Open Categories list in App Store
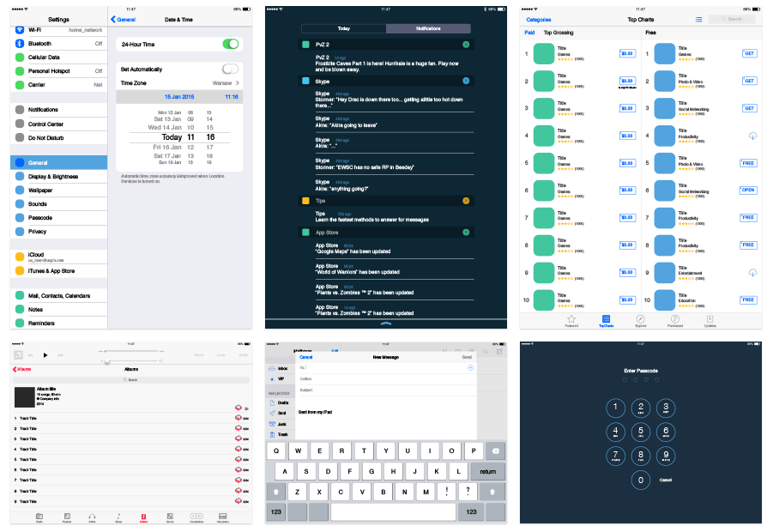The height and width of the screenshot is (532, 767). (539, 20)
